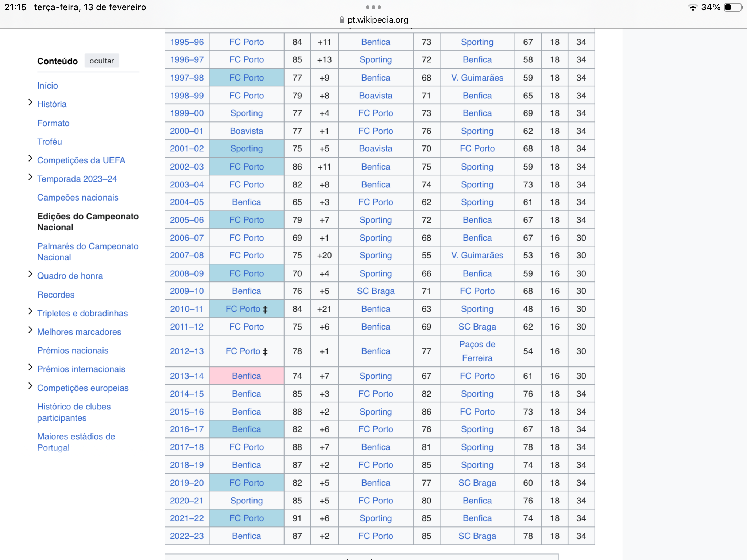Open the 1995–96 season link

(187, 42)
